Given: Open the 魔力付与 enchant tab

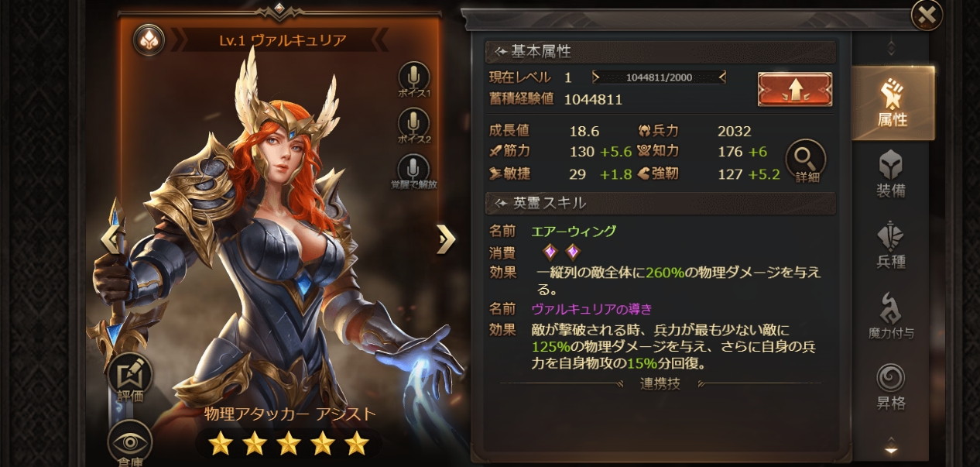Looking at the screenshot, I should [891, 316].
